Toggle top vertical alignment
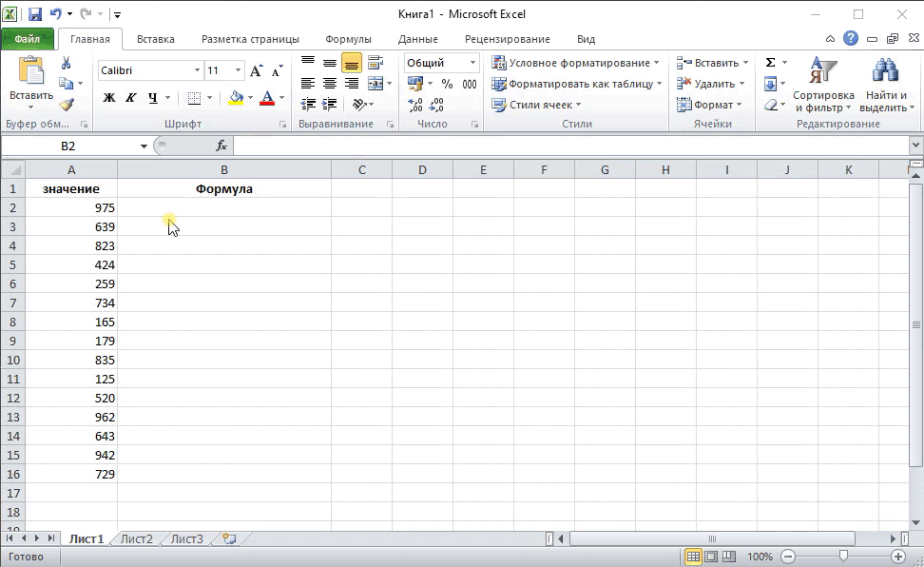Viewport: 924px width, 567px height. click(308, 62)
